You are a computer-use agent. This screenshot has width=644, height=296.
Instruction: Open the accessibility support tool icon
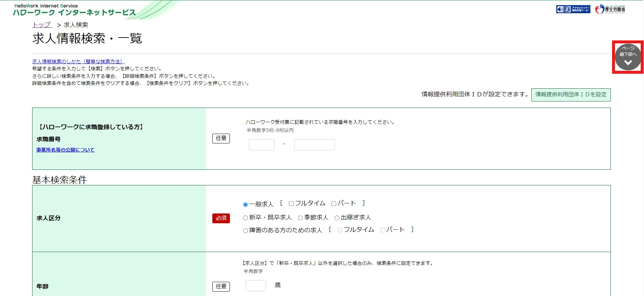coord(573,9)
